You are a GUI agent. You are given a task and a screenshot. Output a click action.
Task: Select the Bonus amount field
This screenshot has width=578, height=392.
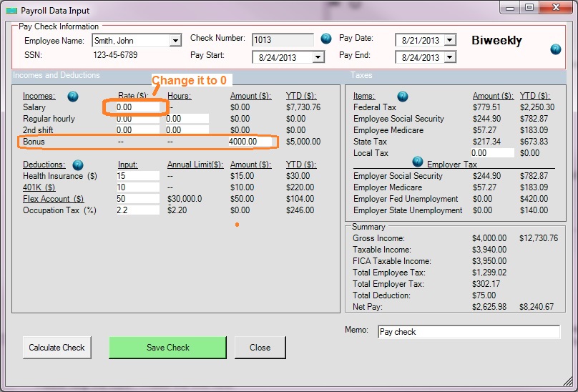coord(251,142)
